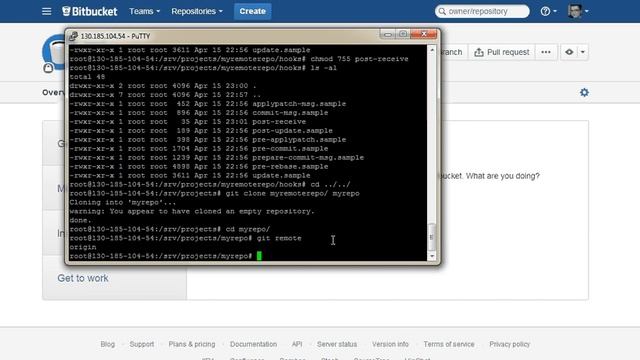Open the Terms of service footer link
This screenshot has width=640, height=360.
[x=449, y=344]
